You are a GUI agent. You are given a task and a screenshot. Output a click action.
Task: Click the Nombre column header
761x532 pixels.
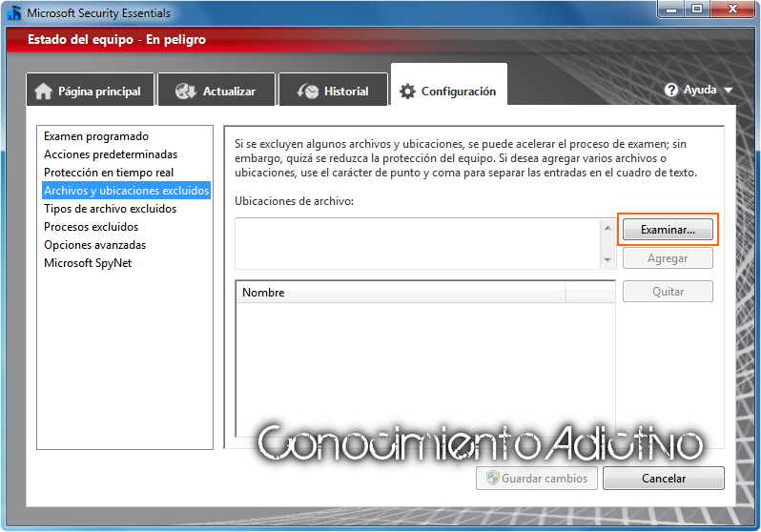coord(401,293)
